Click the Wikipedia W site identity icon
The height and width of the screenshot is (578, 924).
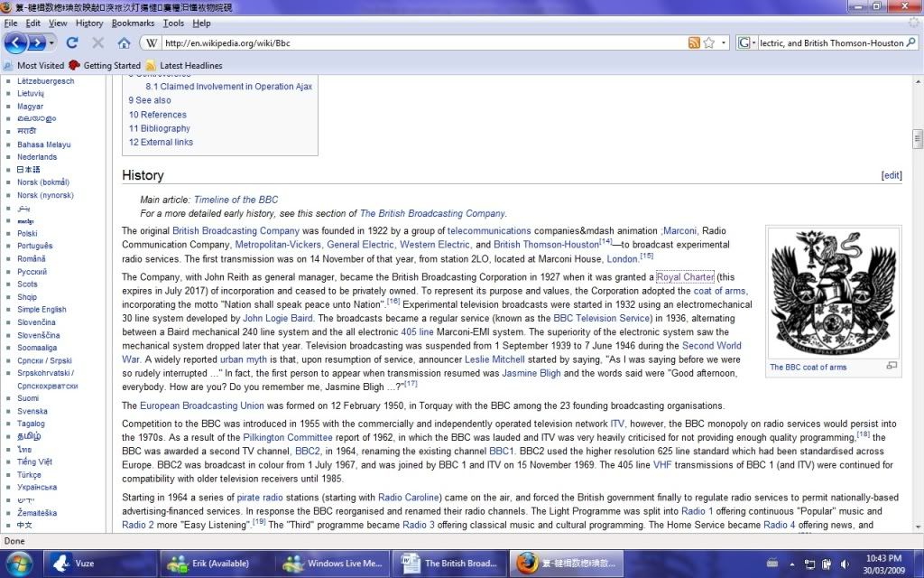click(152, 43)
